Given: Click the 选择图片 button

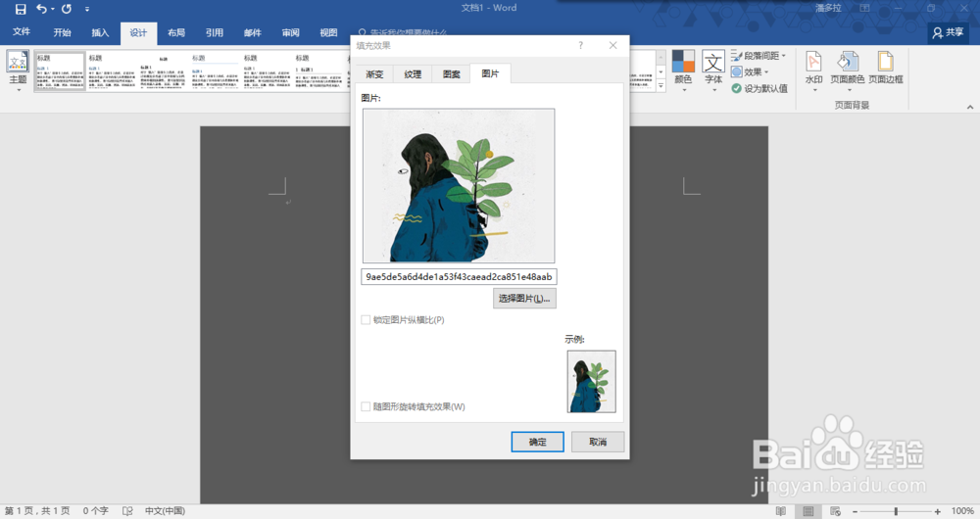Looking at the screenshot, I should point(524,299).
